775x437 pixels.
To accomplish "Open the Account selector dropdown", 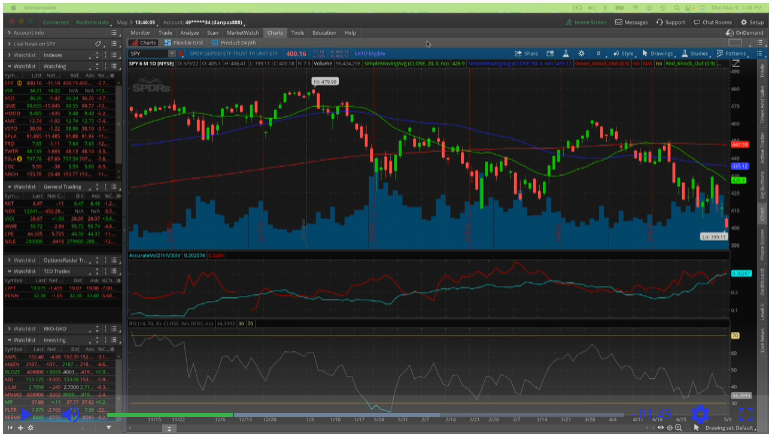I will (x=204, y=22).
